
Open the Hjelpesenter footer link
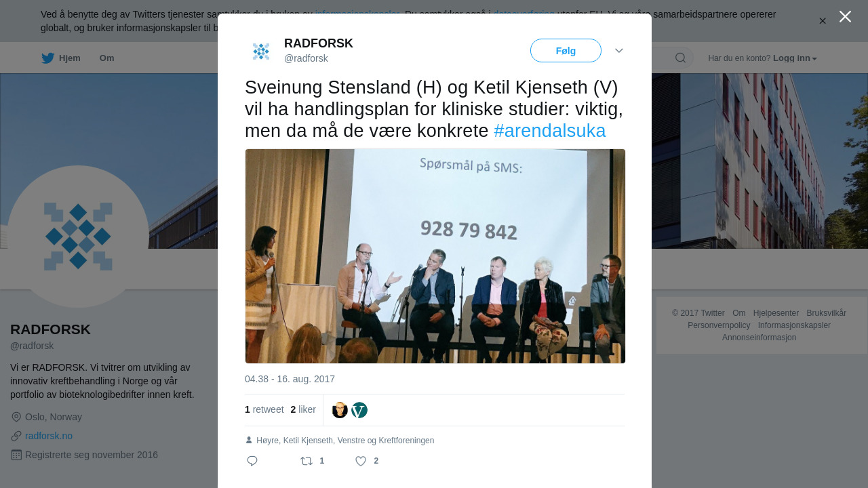(x=776, y=313)
